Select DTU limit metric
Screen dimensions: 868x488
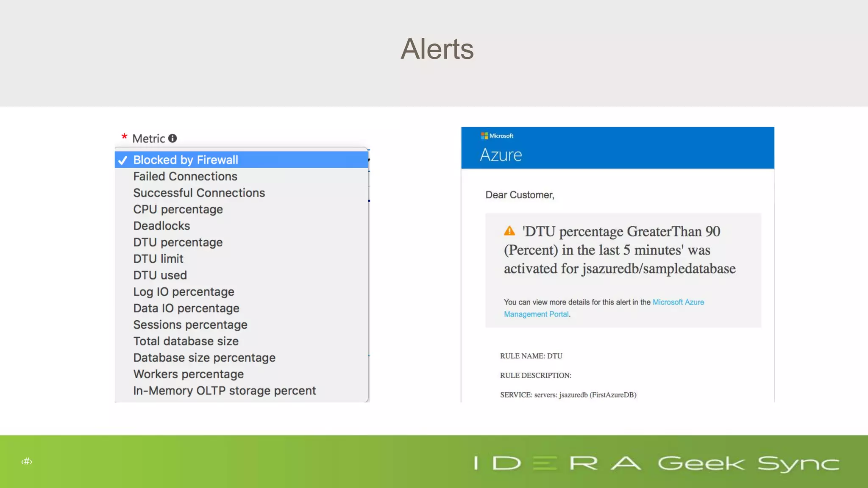(242, 259)
